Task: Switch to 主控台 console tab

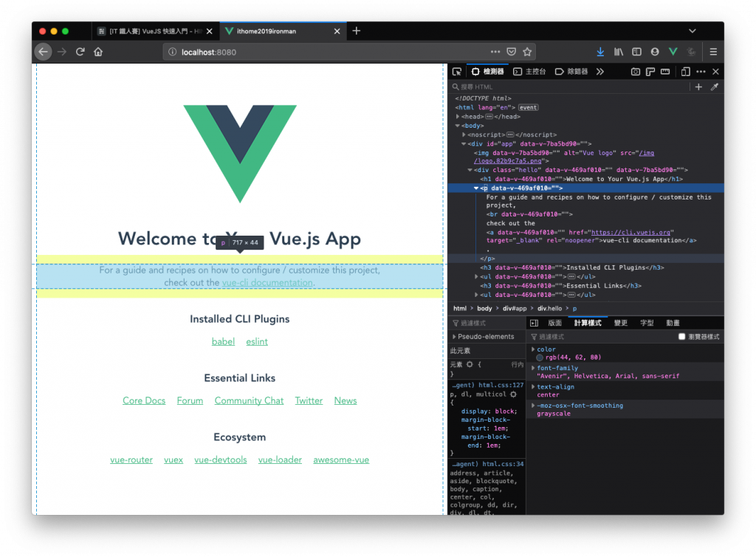Action: 530,72
